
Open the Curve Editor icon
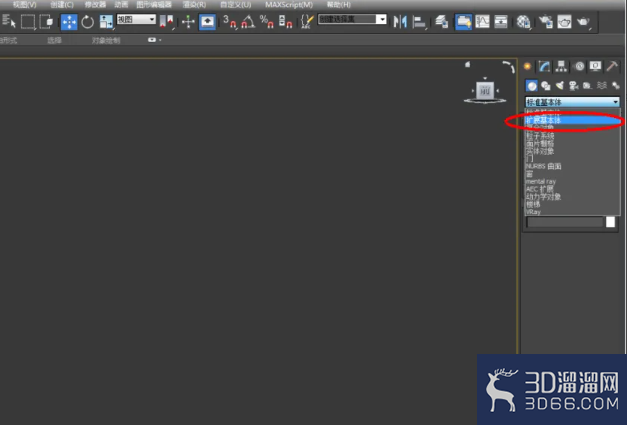click(x=482, y=22)
